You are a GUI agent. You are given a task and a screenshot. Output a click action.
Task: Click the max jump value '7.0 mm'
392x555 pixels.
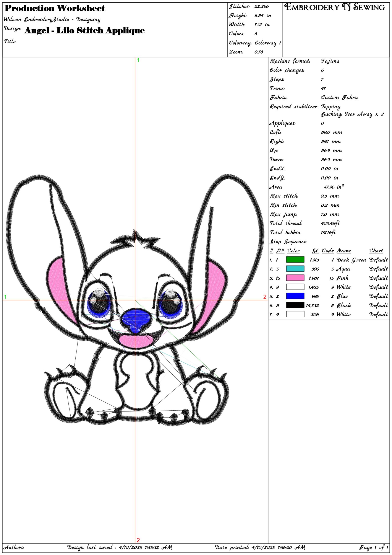click(x=330, y=214)
